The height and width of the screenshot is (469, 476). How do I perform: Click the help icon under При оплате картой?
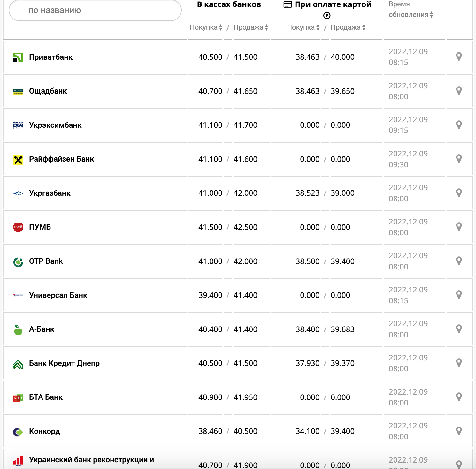pos(327,16)
